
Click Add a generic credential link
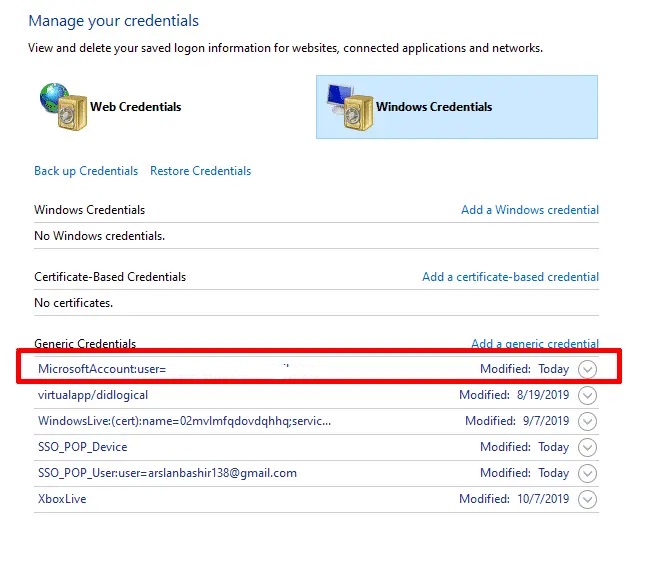534,344
